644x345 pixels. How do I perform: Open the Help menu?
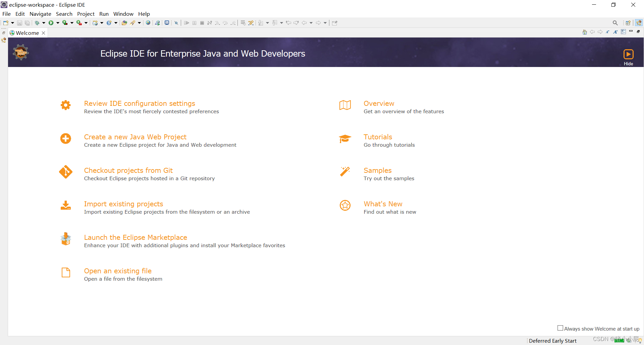click(144, 14)
